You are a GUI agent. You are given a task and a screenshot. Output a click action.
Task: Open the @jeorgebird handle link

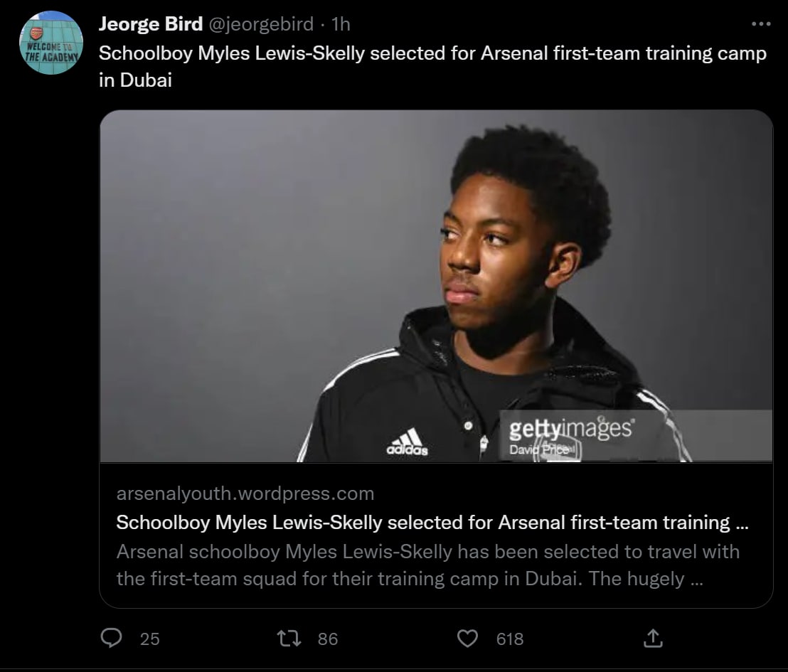tap(260, 24)
